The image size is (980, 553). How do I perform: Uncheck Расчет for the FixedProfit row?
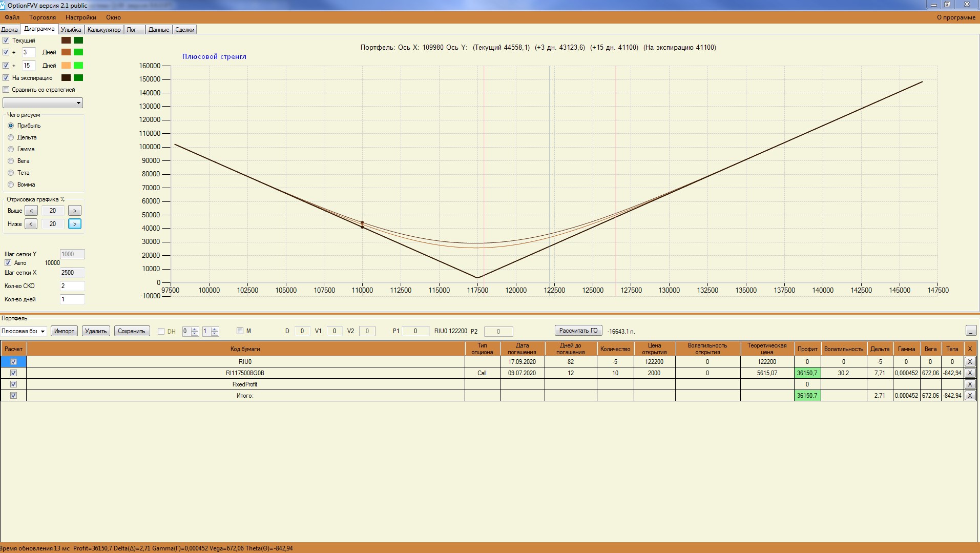click(13, 384)
